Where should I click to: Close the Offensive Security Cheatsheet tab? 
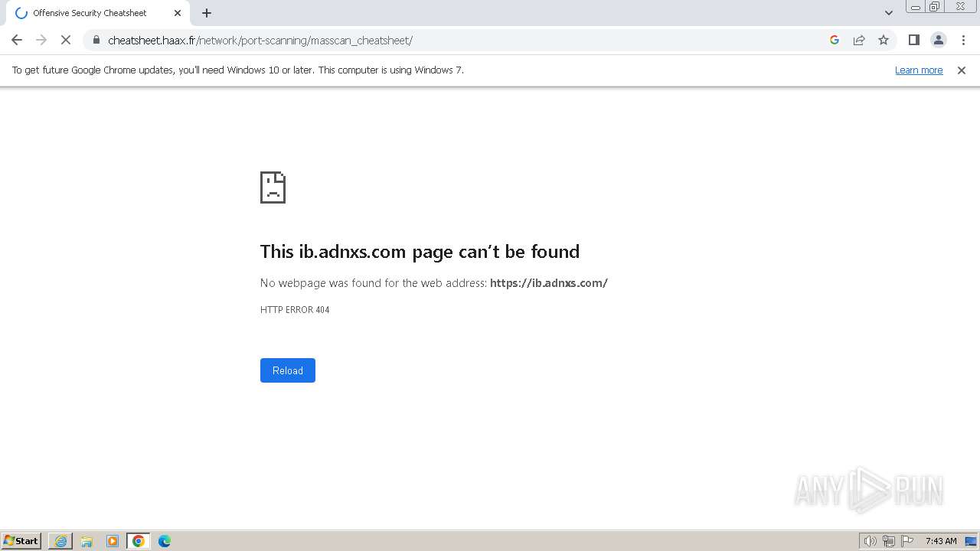point(178,13)
